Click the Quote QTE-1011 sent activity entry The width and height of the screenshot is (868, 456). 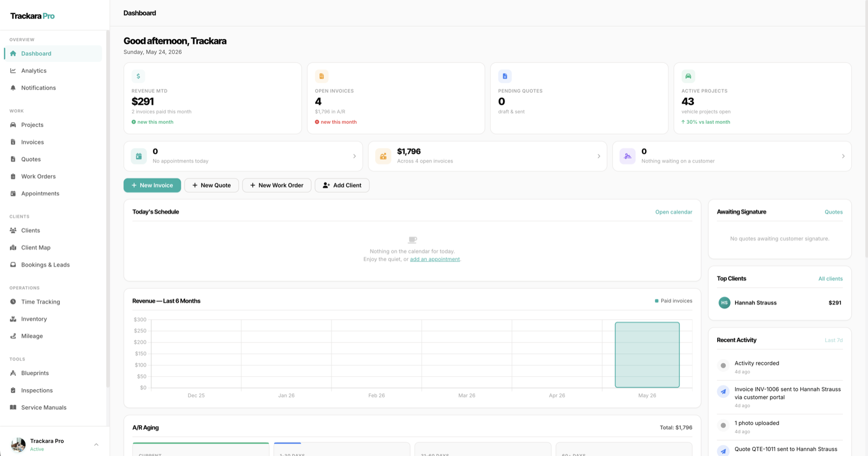(780, 449)
